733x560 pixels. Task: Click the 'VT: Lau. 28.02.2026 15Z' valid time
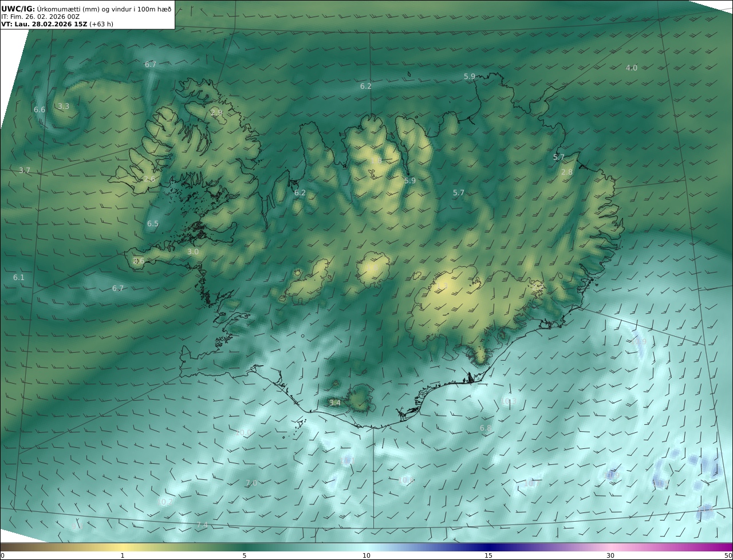click(x=44, y=25)
